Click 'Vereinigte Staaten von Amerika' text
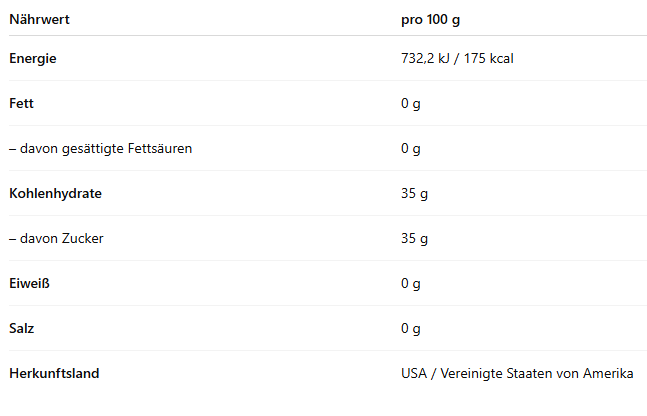 pos(538,373)
